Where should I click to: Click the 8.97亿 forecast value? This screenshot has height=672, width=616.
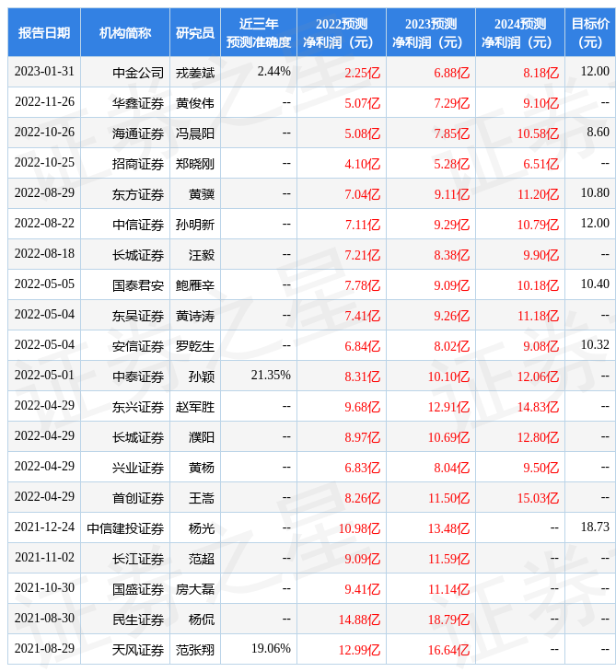[362, 437]
